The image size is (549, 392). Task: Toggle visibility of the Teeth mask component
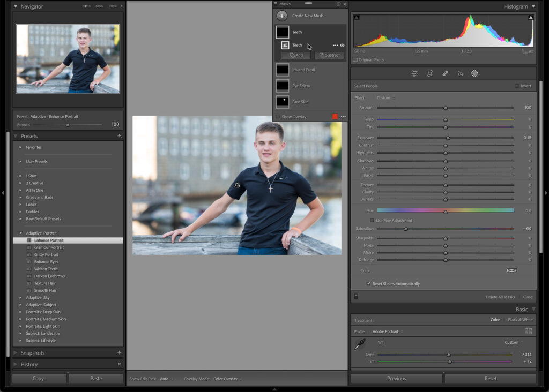(x=343, y=46)
